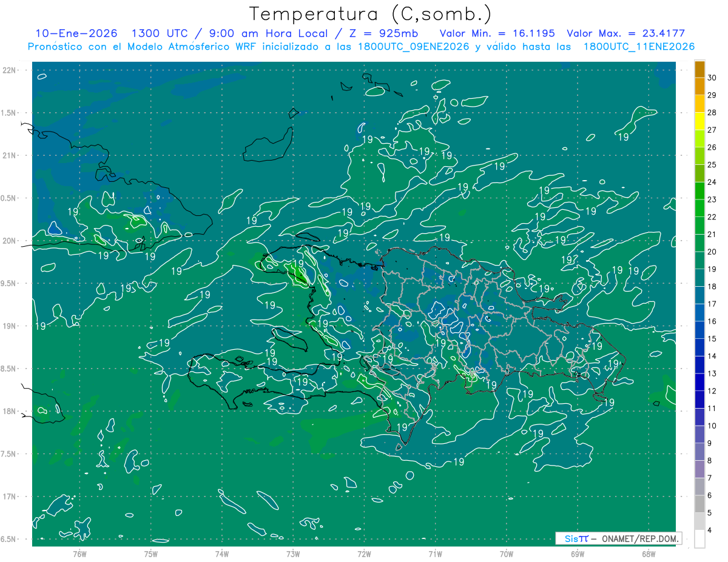The height and width of the screenshot is (562, 728).
Task: Click the color scale label "27"
Action: pyautogui.click(x=713, y=130)
